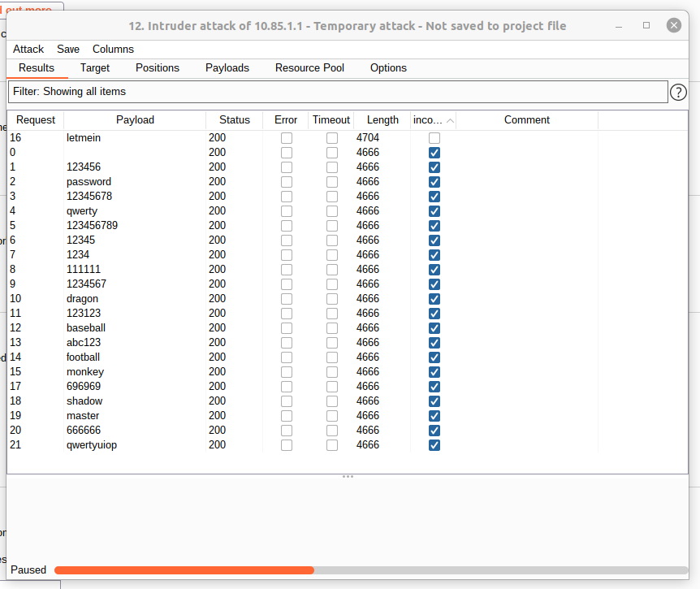
Task: Toggle Error checkbox for payload password
Action: tap(287, 182)
